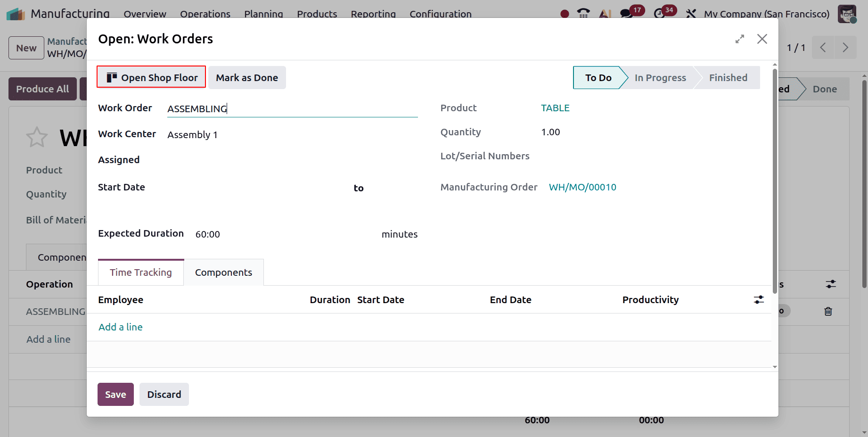Screen dimensions: 868x437
Task: Add a line in background operations list
Action: tap(49, 339)
